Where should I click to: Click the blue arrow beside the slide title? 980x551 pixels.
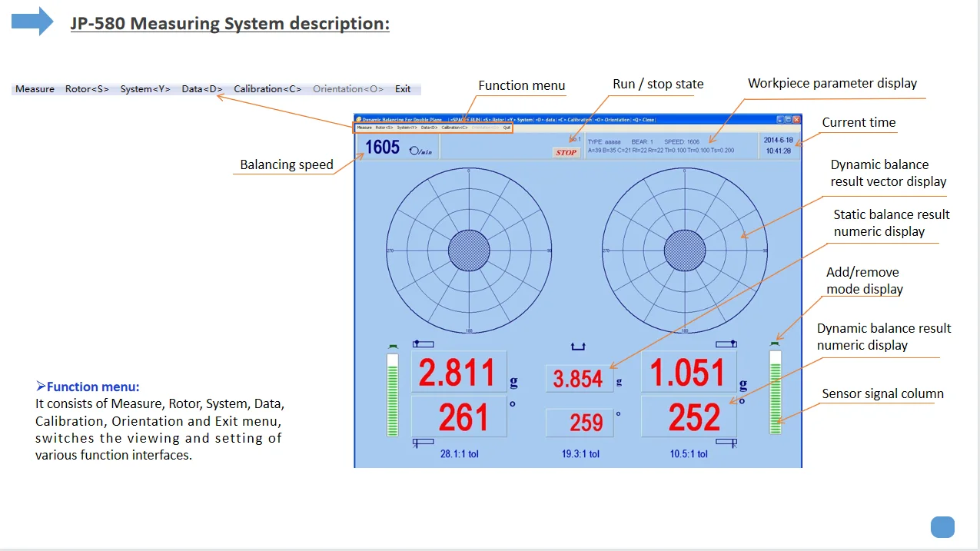point(32,22)
